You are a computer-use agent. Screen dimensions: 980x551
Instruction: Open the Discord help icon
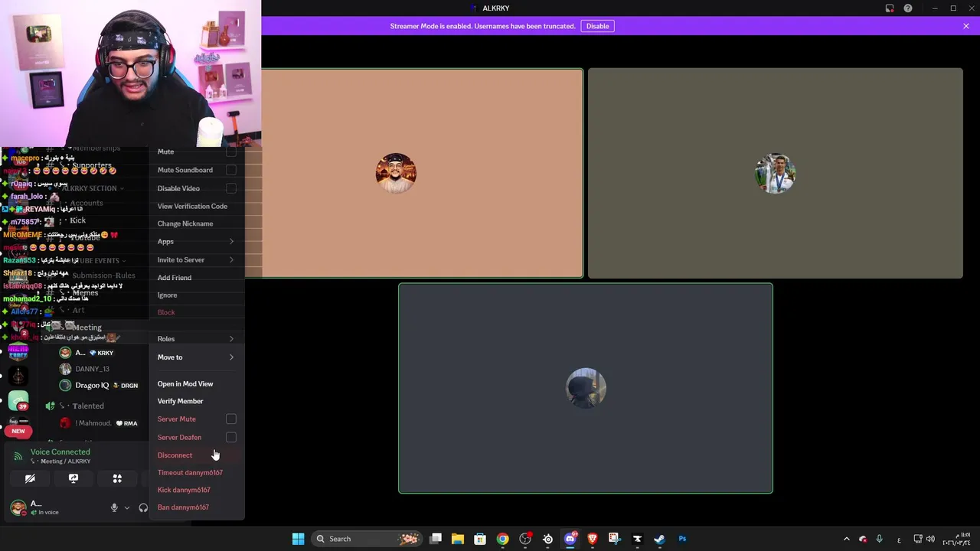point(908,8)
